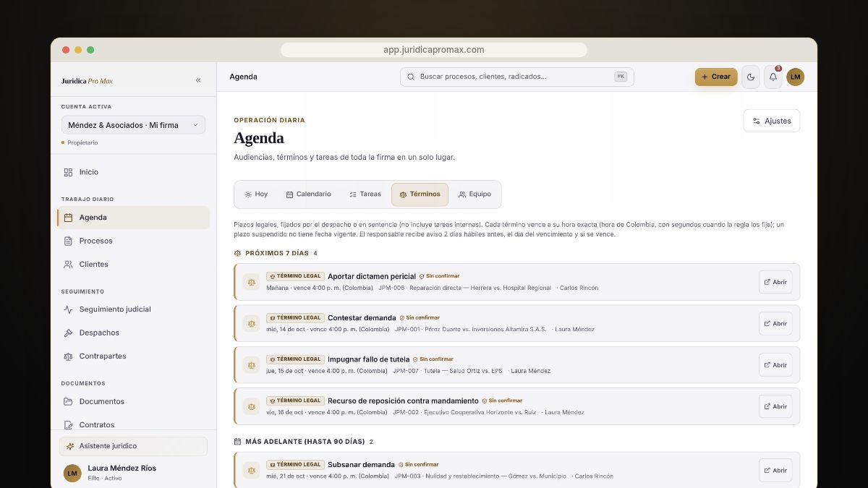Screen dimensions: 868x488
Task: Click the Despachos gavel icon
Action: [x=68, y=333]
